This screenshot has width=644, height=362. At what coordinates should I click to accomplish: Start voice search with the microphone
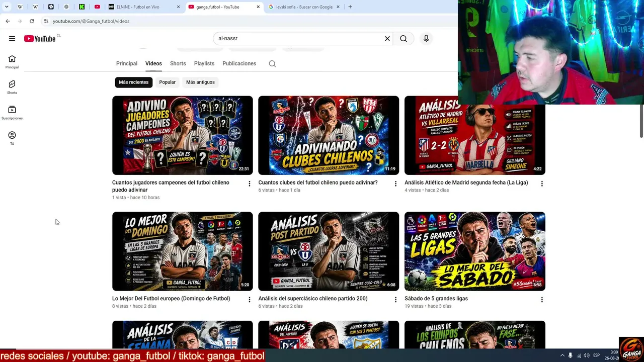click(x=426, y=39)
